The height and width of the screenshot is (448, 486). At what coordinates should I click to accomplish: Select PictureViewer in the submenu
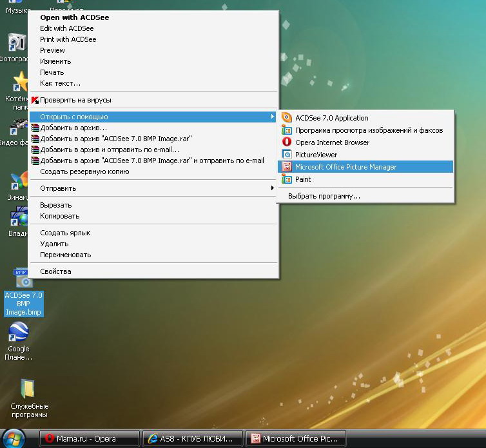[316, 155]
